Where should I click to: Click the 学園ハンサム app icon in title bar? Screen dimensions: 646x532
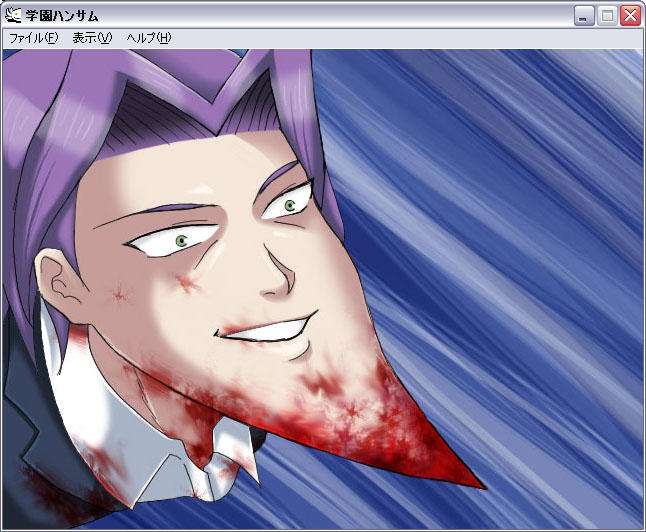coord(14,16)
